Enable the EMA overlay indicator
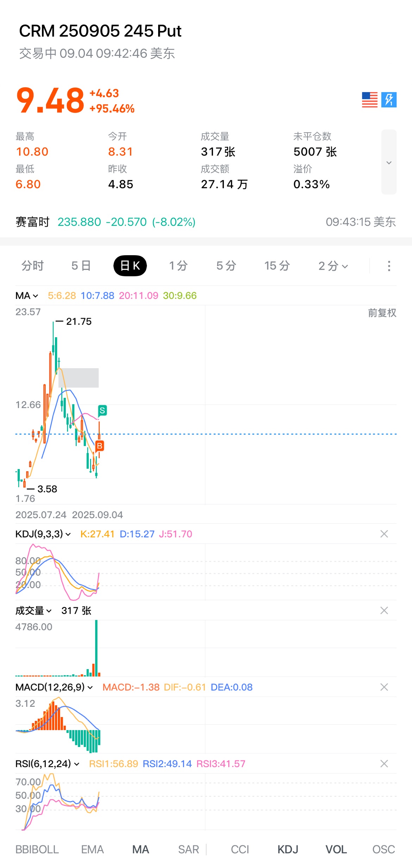The image size is (412, 868). [x=92, y=849]
